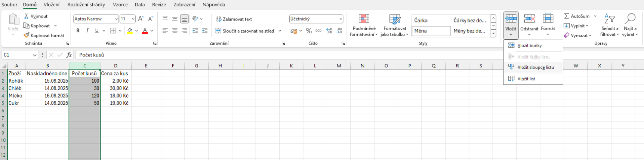Screen dimensions: 644x160
Task: Click the formula bar with Počet kusů
Action: tap(359, 55)
